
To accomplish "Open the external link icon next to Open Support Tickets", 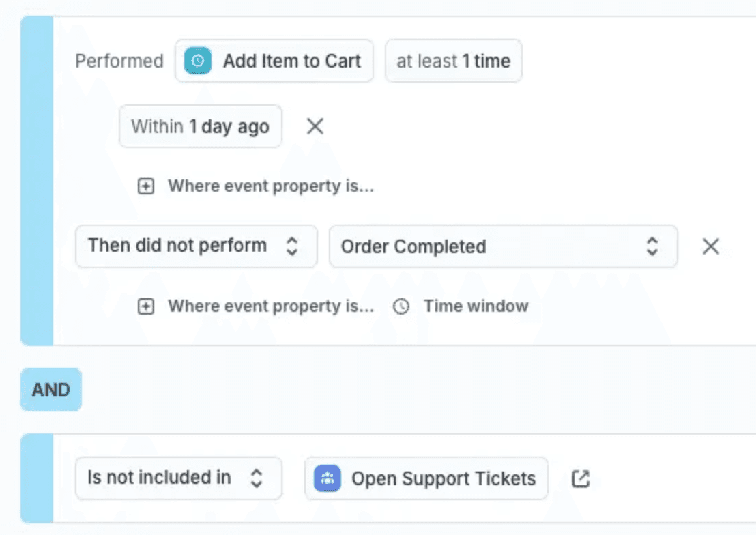I will 580,478.
